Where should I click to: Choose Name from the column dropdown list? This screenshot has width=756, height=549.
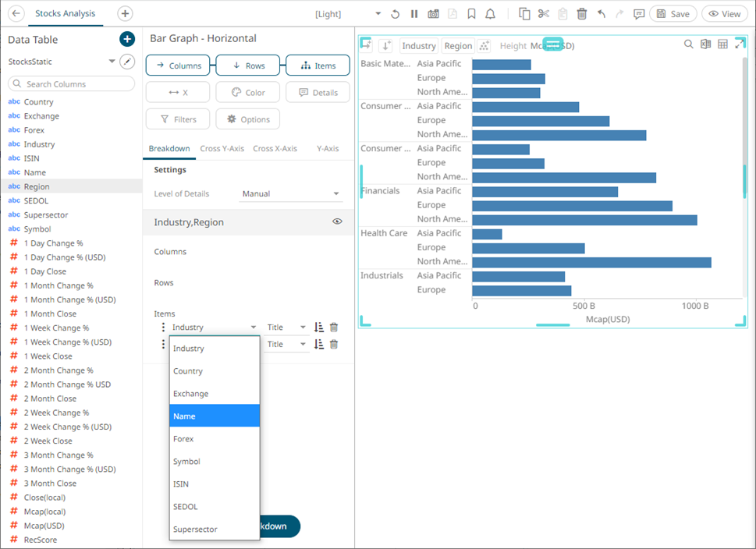point(215,416)
